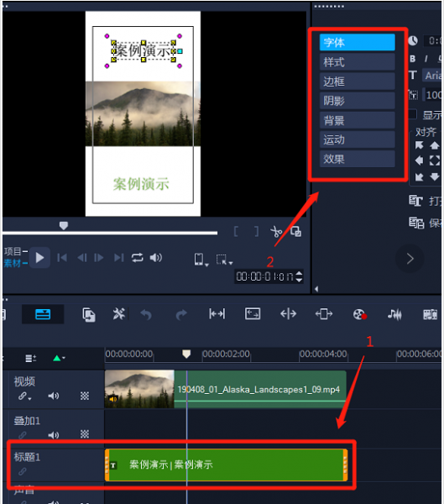Switch to the 样式 tab
The width and height of the screenshot is (444, 504).
coord(358,61)
